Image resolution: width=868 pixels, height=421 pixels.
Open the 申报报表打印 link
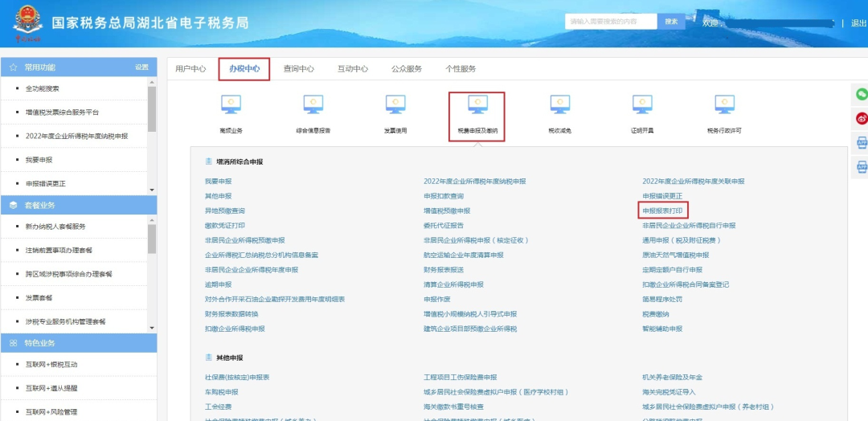click(663, 210)
